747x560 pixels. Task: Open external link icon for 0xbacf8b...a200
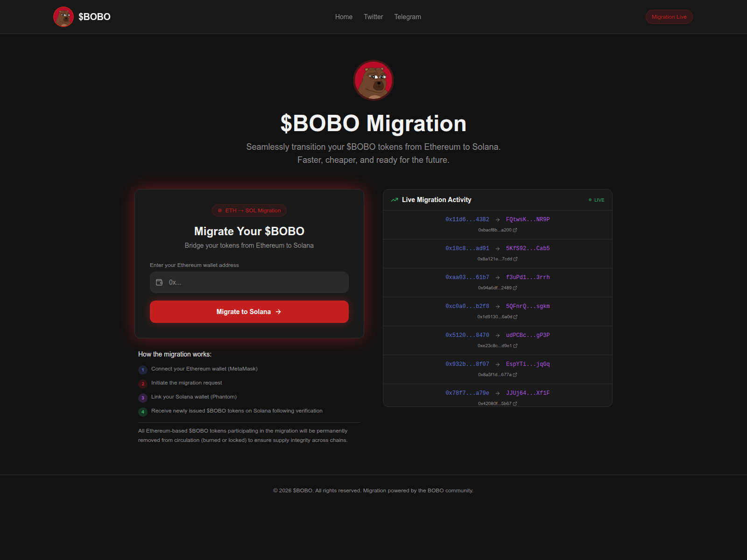[515, 230]
